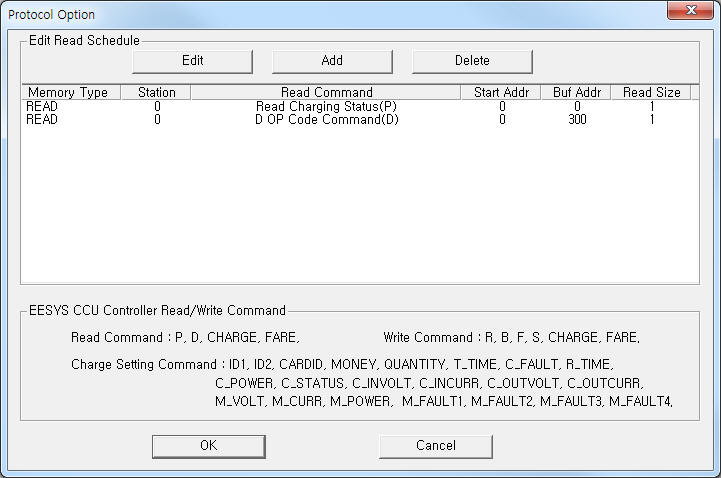Click the Protocol Option title bar

point(300,13)
